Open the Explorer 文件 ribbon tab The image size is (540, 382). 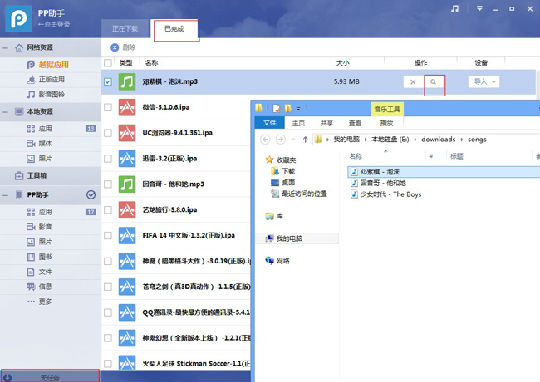[x=270, y=123]
